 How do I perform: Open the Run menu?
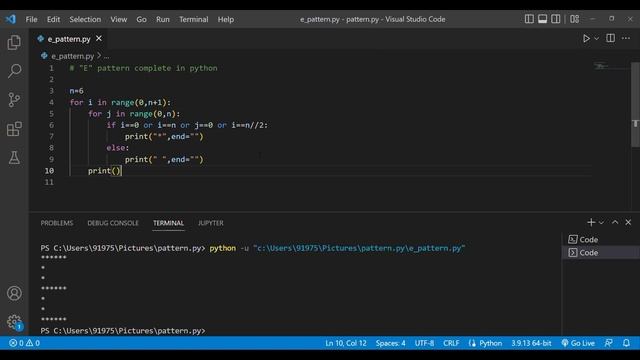point(162,19)
